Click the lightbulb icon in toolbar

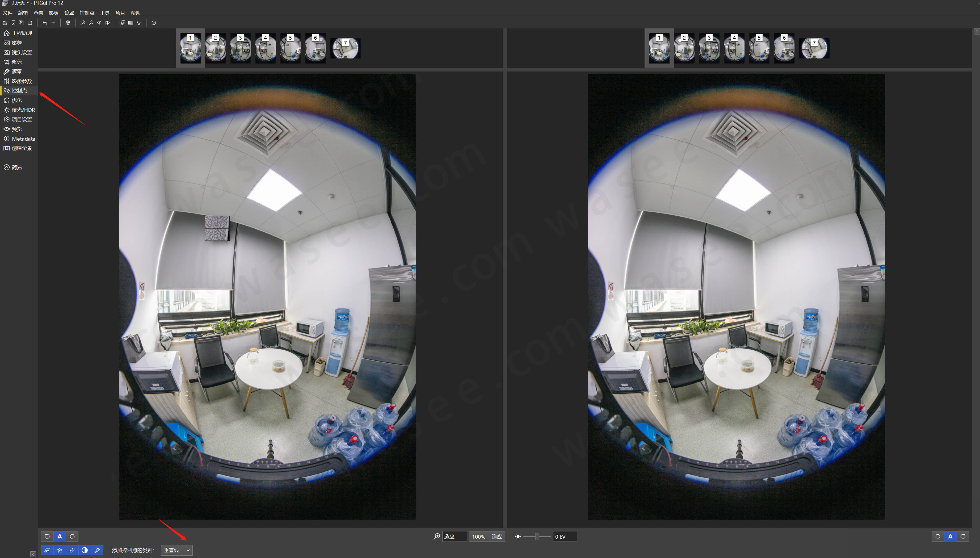tap(139, 23)
